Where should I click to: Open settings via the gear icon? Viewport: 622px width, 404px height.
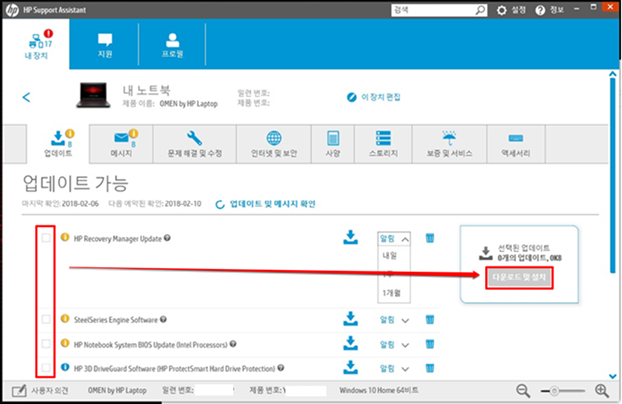click(x=501, y=10)
